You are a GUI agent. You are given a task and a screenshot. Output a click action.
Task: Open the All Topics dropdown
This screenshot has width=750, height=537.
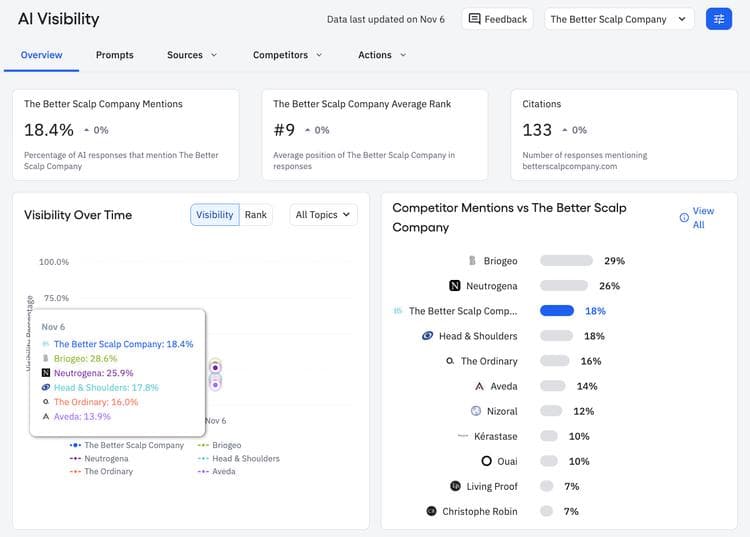click(x=323, y=215)
